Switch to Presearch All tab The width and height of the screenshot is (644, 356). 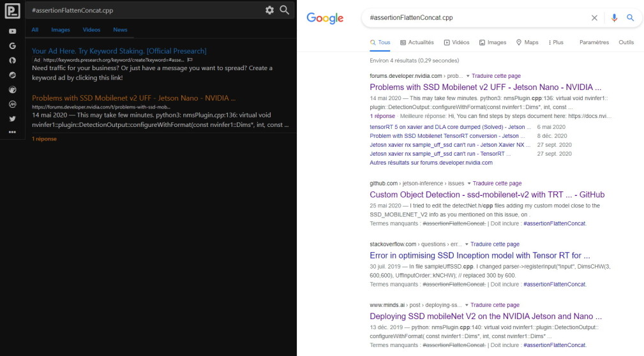tap(35, 29)
